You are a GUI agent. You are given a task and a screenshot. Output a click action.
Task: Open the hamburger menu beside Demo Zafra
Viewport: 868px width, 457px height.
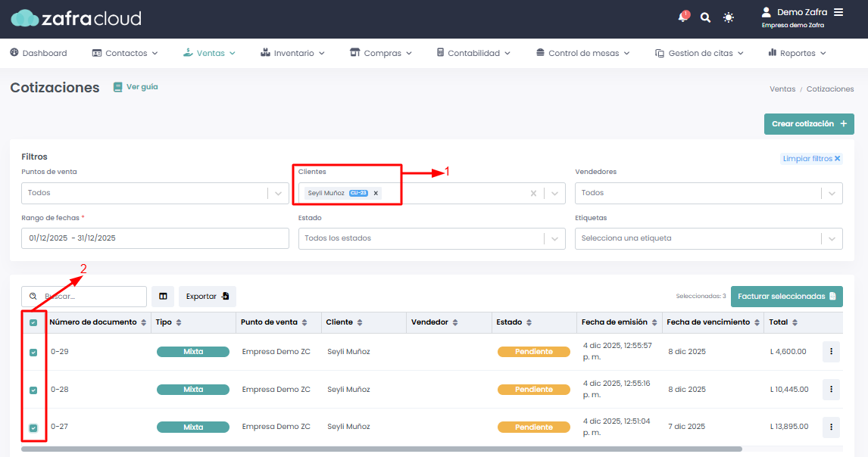pos(838,12)
